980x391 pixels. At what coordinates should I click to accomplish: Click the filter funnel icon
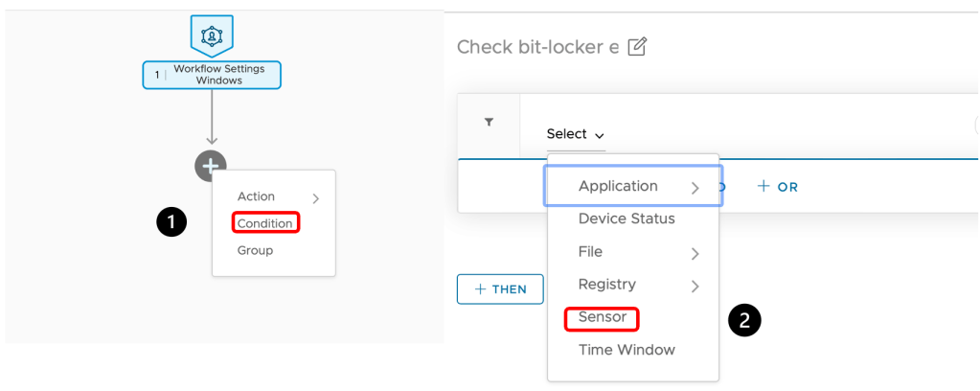[489, 123]
